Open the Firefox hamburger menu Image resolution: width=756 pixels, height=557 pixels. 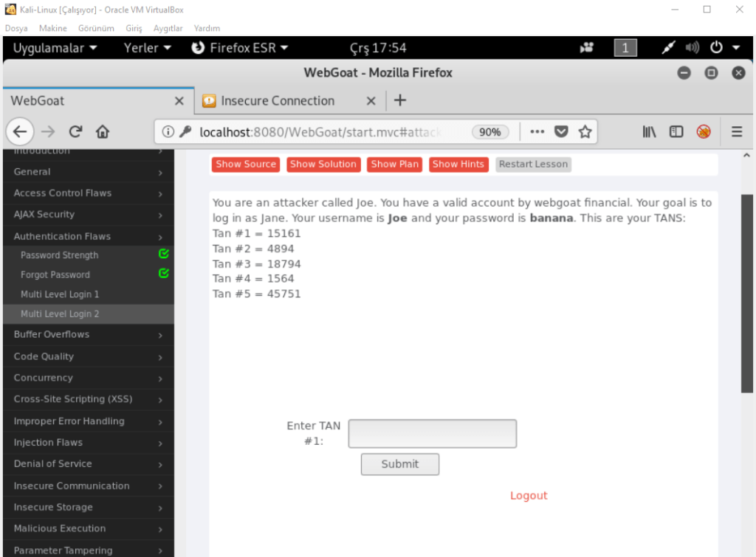[736, 132]
